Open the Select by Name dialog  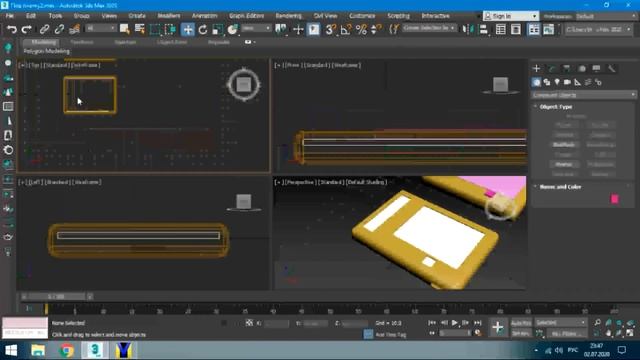coord(140,29)
